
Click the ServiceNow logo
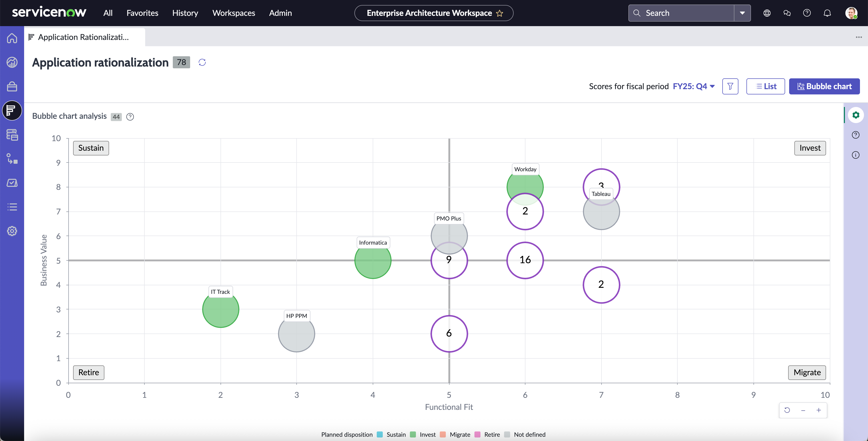coord(49,13)
